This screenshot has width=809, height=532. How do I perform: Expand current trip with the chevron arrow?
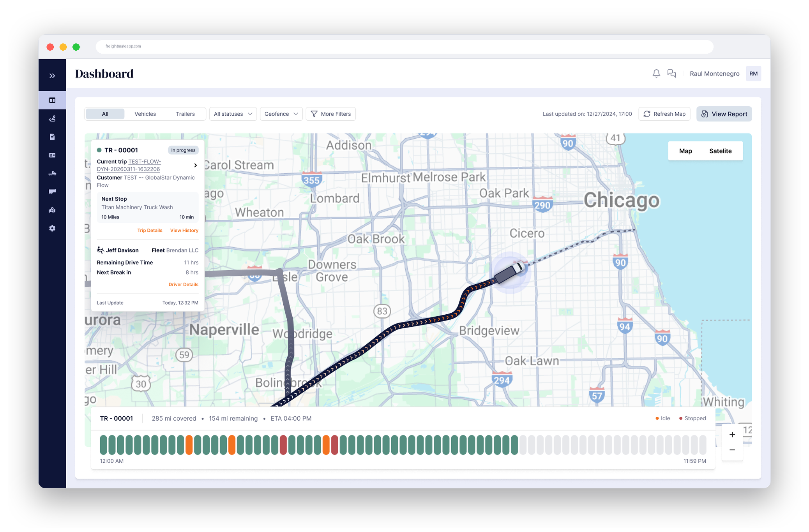point(196,165)
